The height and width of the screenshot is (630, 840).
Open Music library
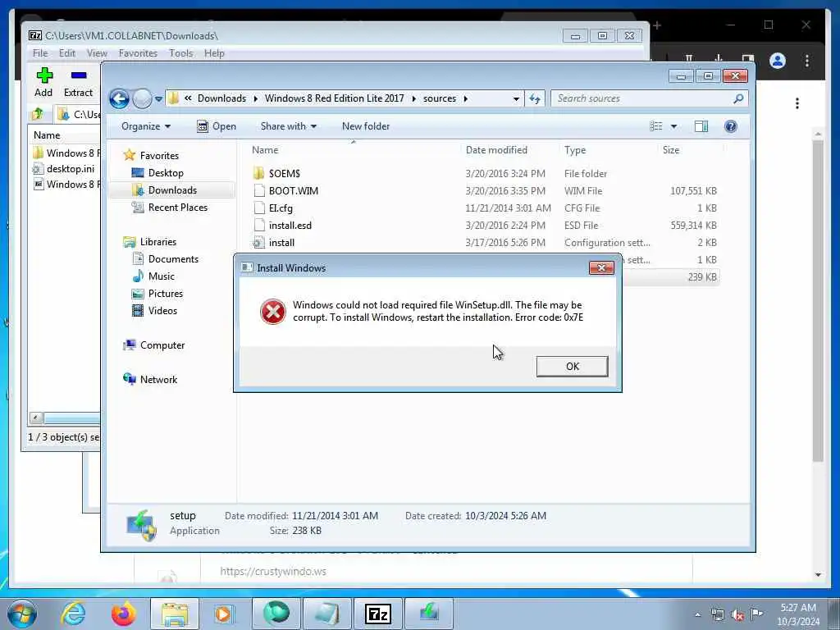click(x=162, y=276)
